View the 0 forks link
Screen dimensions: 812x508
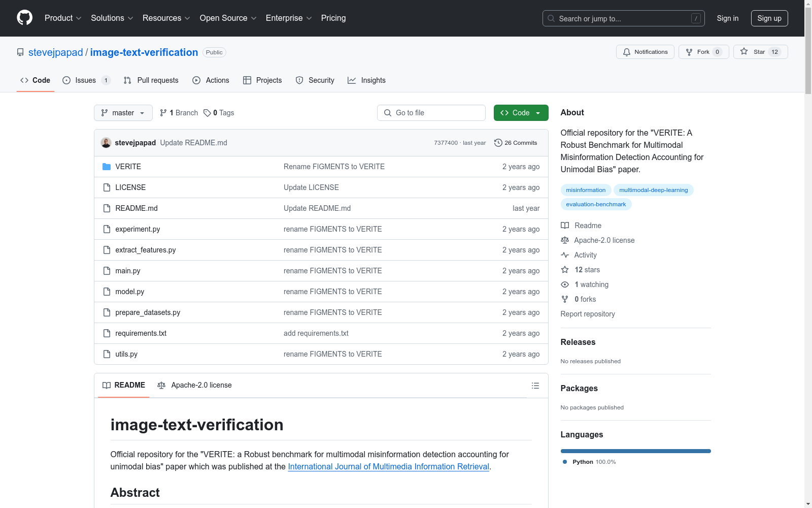coord(579,299)
